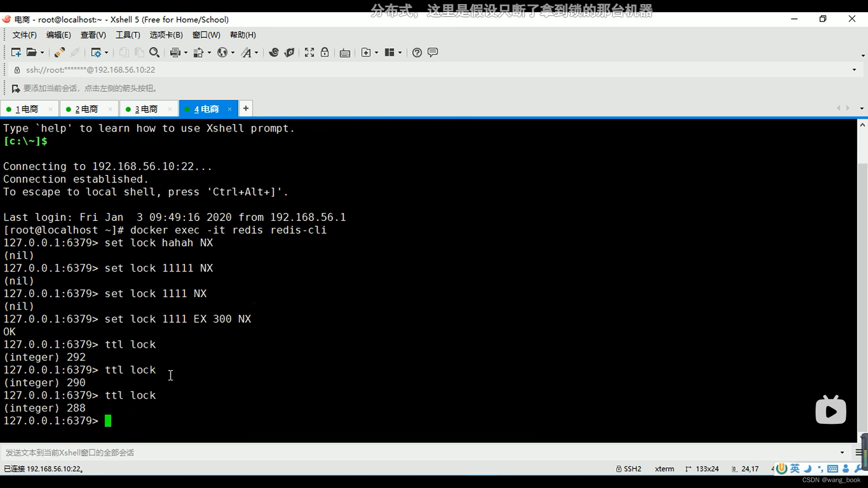Expand the Open folder dropdown arrow
868x488 pixels.
point(42,53)
